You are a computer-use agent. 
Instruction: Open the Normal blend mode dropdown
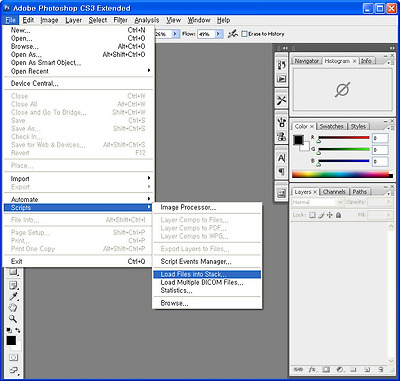pos(317,202)
